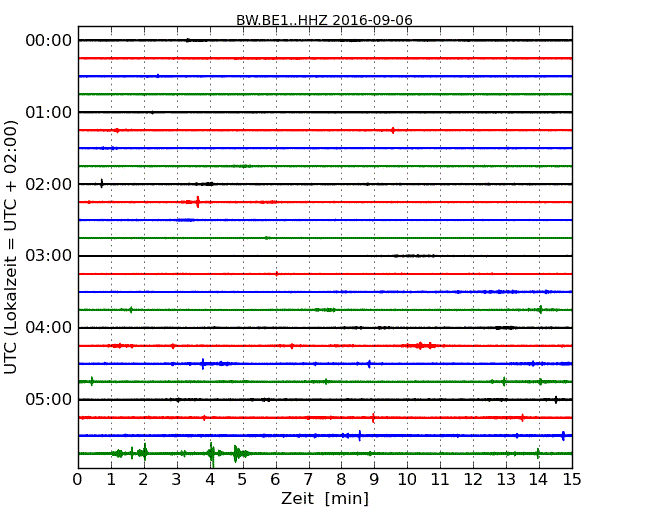Image resolution: width=650 pixels, height=520 pixels.
Task: Click the red spike on the 01:15 trace near minute 9.5
Action: click(x=393, y=130)
